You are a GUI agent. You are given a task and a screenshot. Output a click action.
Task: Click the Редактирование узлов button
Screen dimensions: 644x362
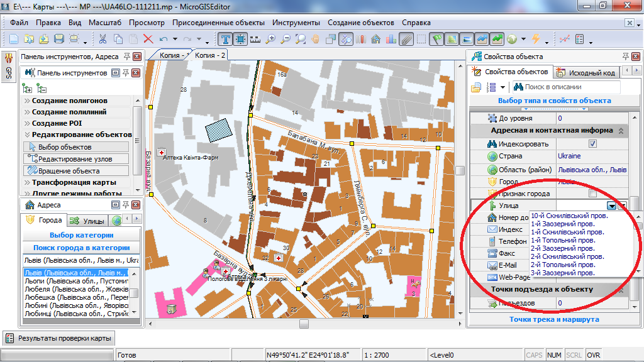(75, 159)
